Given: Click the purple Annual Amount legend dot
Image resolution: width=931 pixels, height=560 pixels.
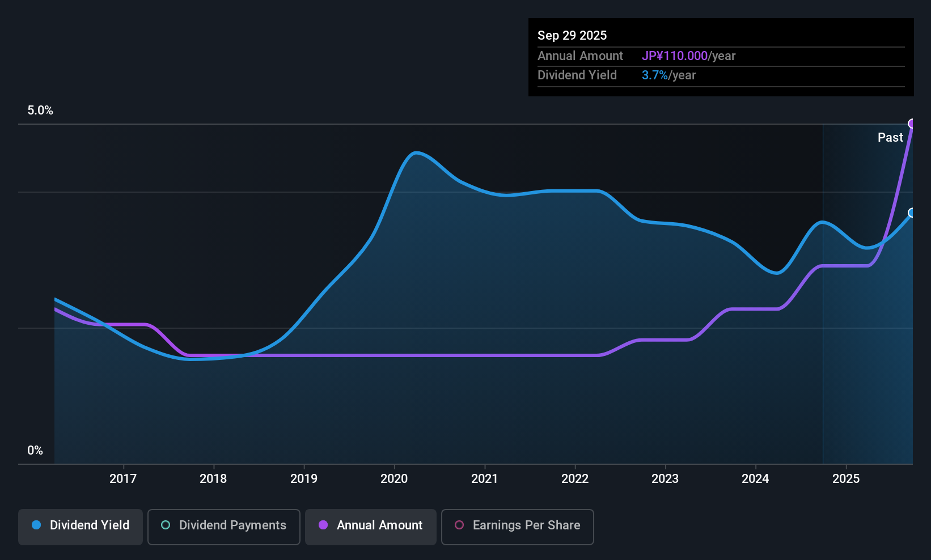Looking at the screenshot, I should point(323,525).
